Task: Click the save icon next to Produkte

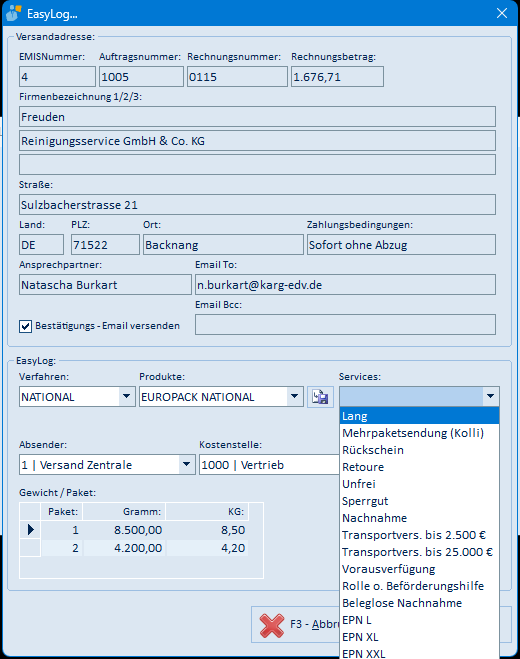Action: tap(320, 397)
